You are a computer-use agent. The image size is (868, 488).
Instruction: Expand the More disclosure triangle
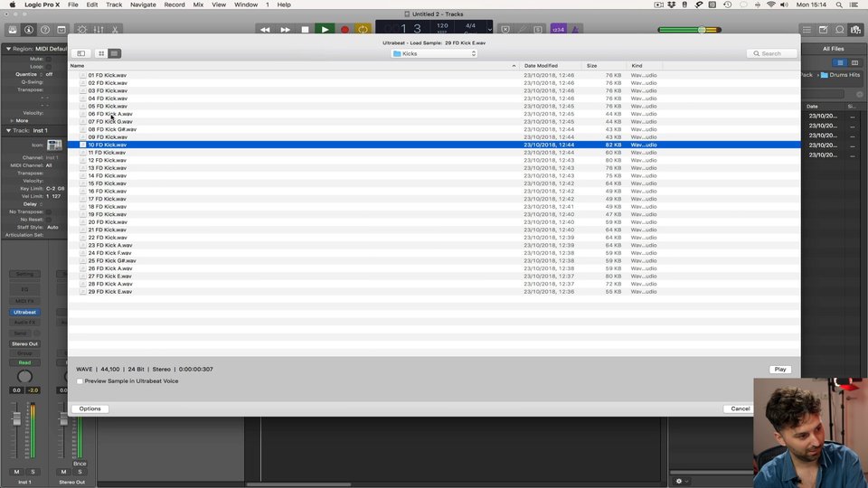(x=12, y=120)
